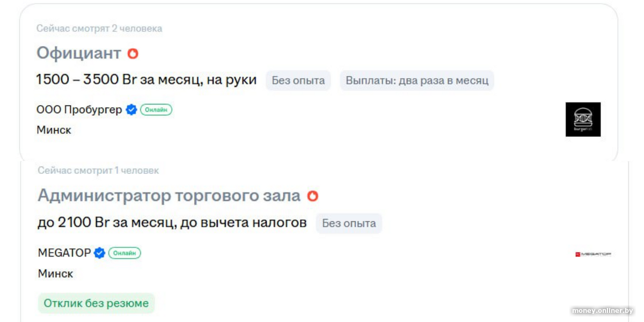This screenshot has height=322, width=644.
Task: Open the ООО Пробургер company page
Action: (x=79, y=110)
